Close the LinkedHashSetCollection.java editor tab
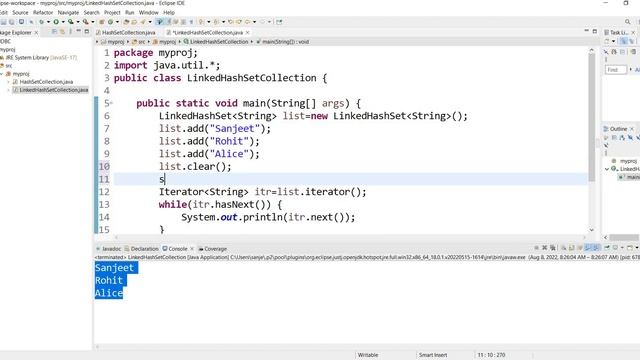The height and width of the screenshot is (360, 640). (x=248, y=32)
